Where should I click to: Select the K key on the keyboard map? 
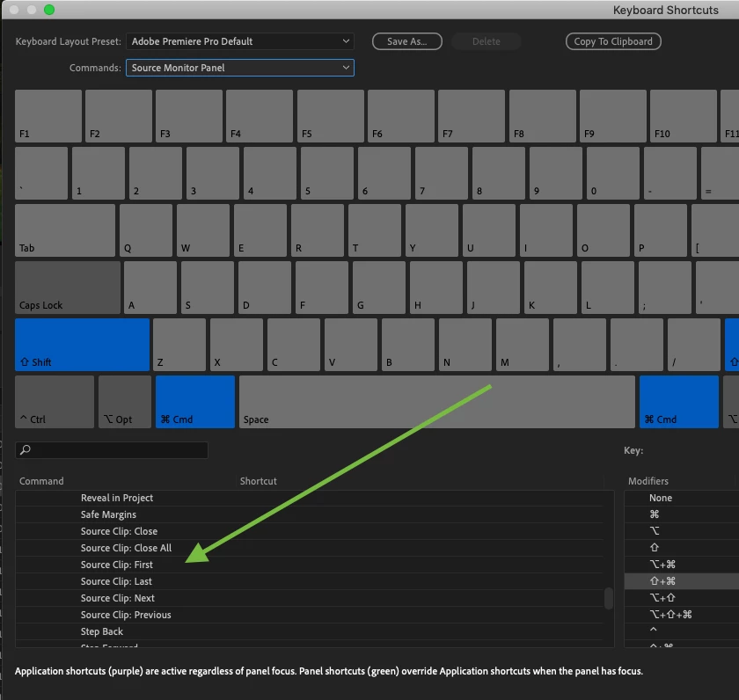[x=551, y=288]
